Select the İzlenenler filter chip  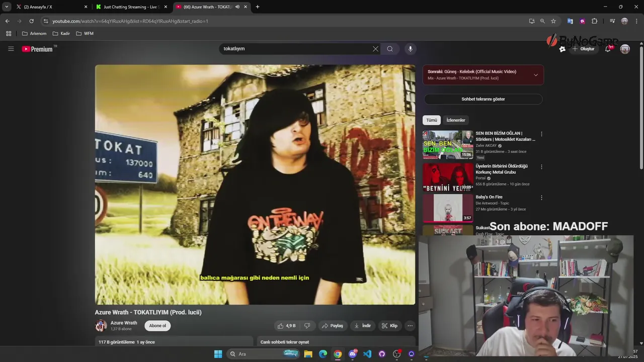(456, 120)
